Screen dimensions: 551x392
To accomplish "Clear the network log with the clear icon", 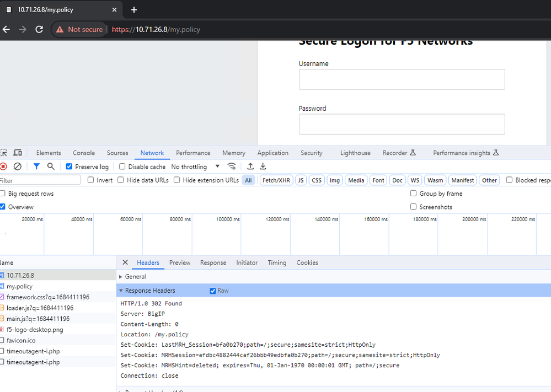I will [x=18, y=167].
